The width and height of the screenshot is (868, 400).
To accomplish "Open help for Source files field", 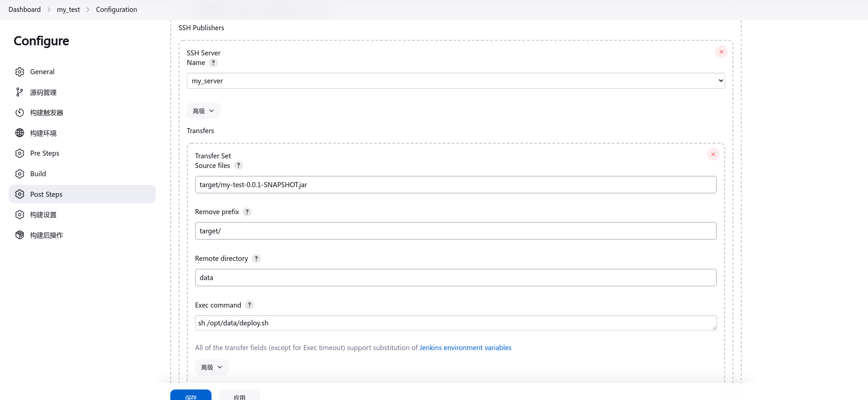I will 239,166.
